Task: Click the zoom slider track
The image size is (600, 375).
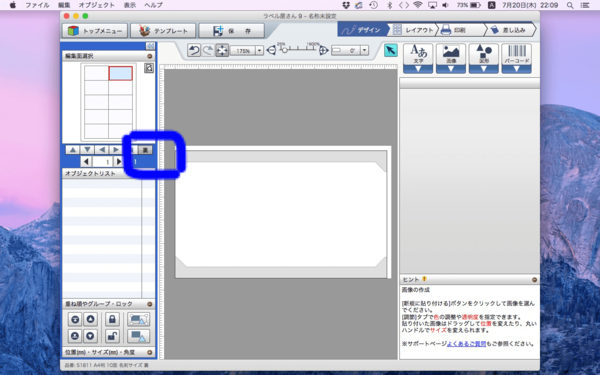Action: pos(297,50)
